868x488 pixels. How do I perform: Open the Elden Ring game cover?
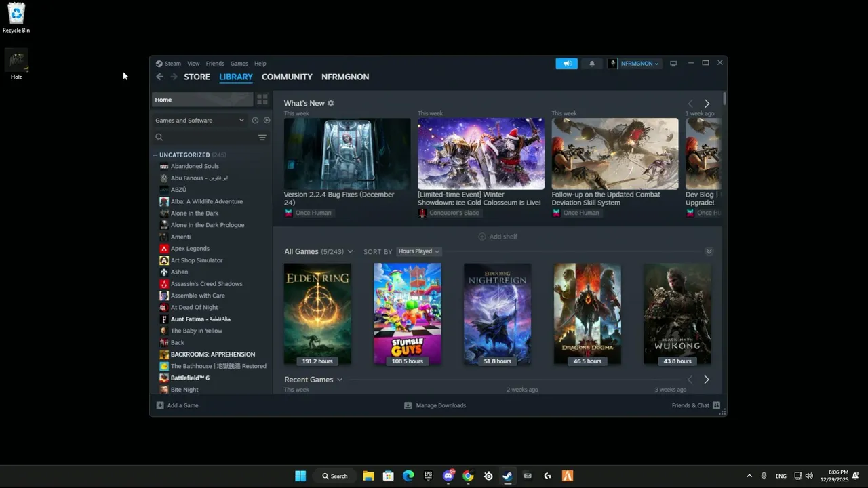[x=317, y=314]
